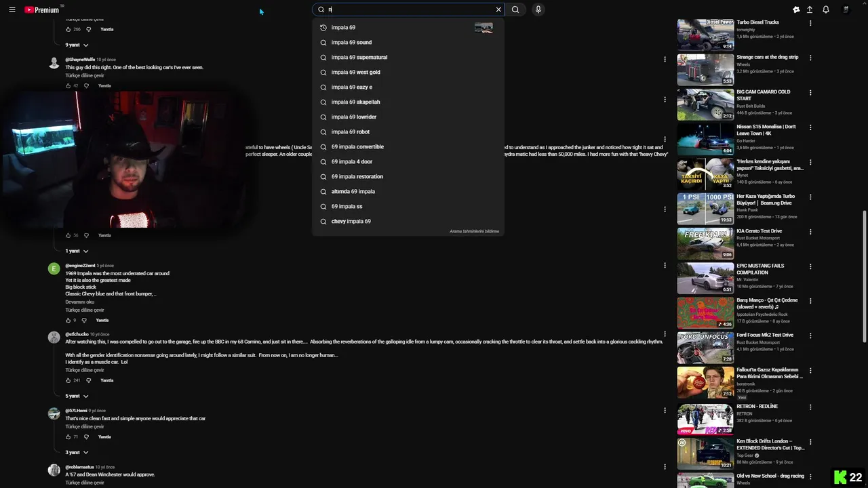Start voice search with the microphone
868x488 pixels.
[x=538, y=9]
